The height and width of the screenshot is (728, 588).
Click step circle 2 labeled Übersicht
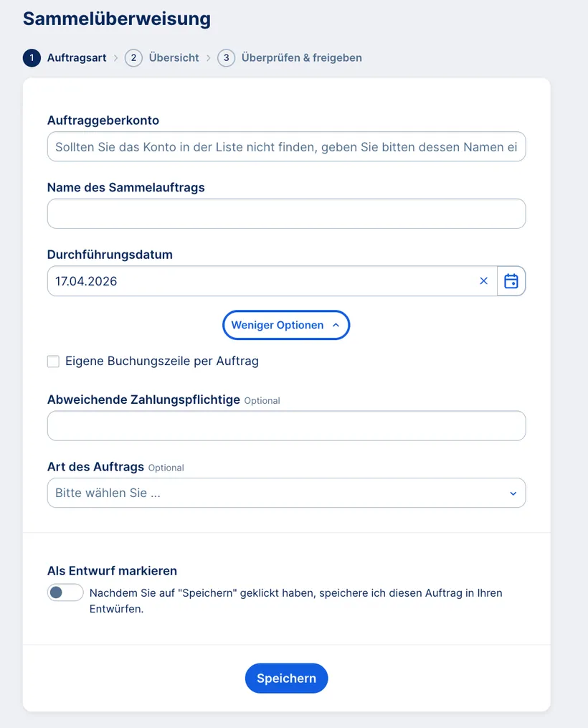(x=133, y=57)
